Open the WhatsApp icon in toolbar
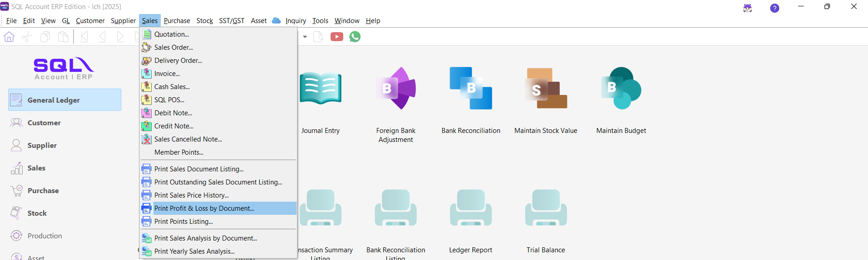The image size is (868, 260). coord(355,37)
